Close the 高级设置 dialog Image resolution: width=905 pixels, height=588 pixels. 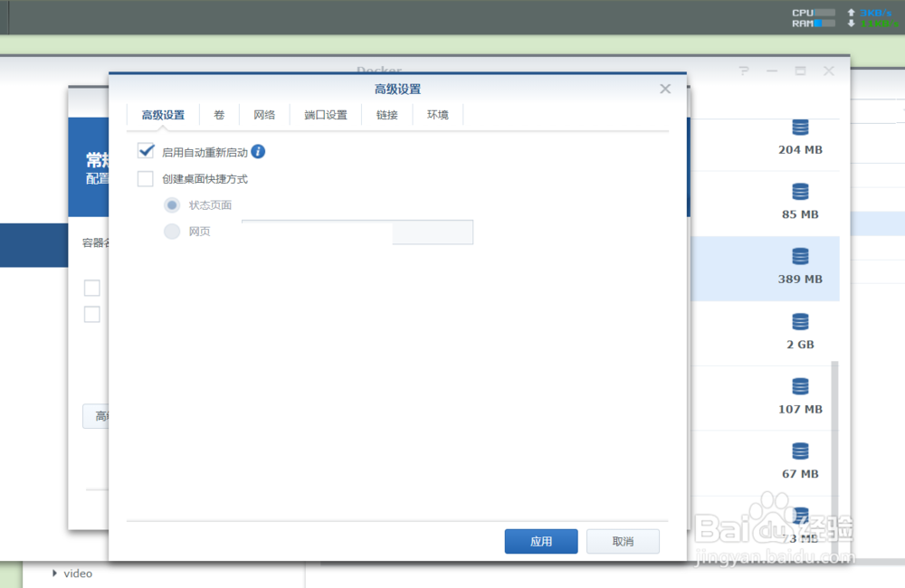[665, 89]
